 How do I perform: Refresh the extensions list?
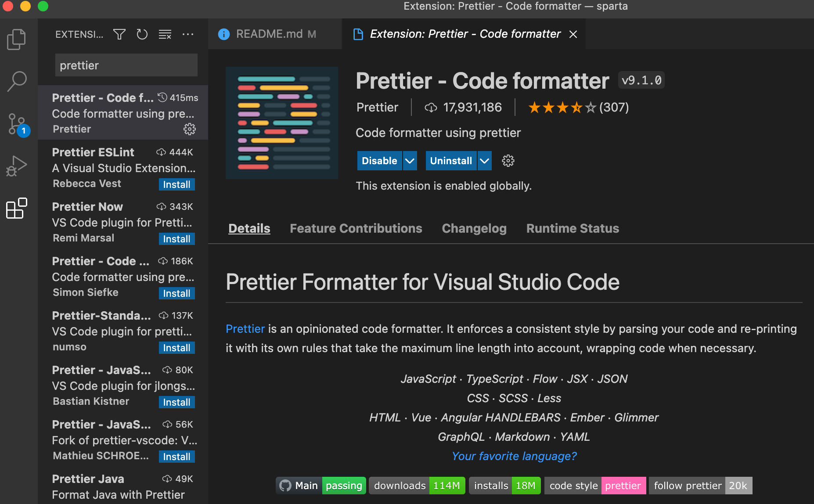click(142, 34)
